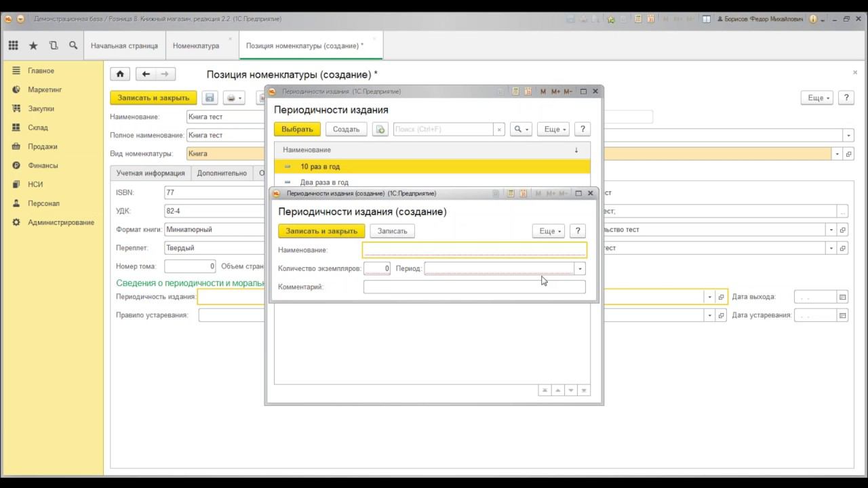Screen dimensions: 868x488
Task: Click Выбрать button in list window
Action: (x=297, y=129)
